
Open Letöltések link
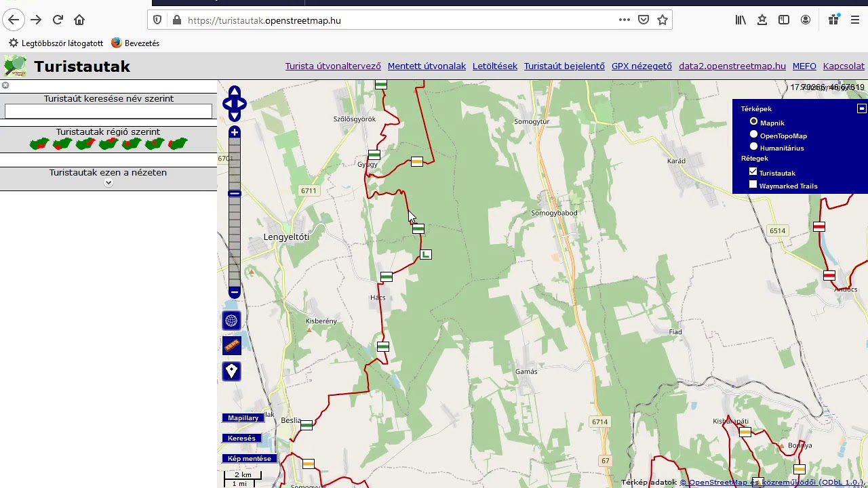pos(495,66)
